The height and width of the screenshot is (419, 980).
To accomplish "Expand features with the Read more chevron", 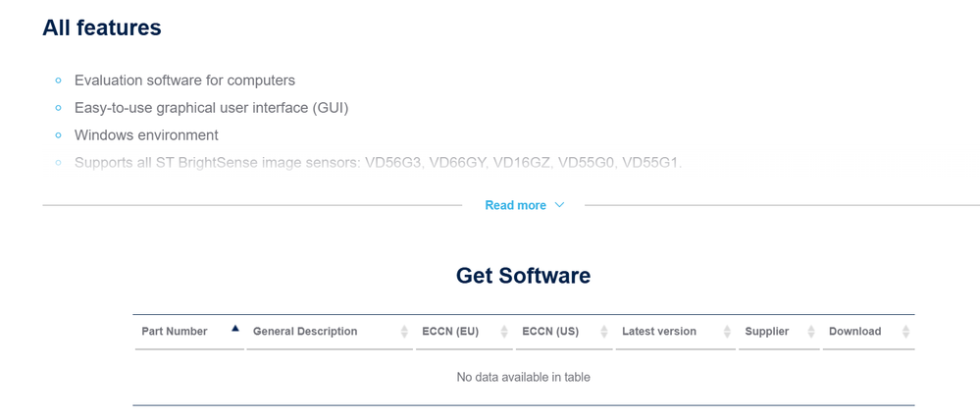I will 560,205.
